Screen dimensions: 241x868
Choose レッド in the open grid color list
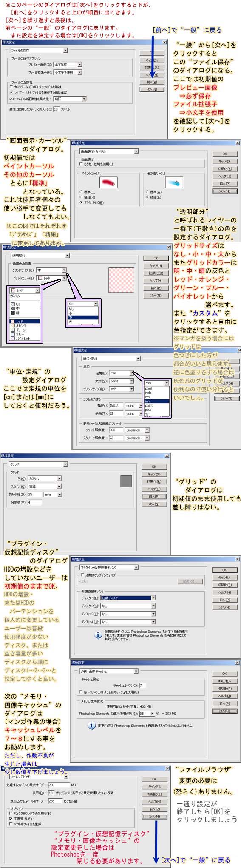(x=26, y=321)
